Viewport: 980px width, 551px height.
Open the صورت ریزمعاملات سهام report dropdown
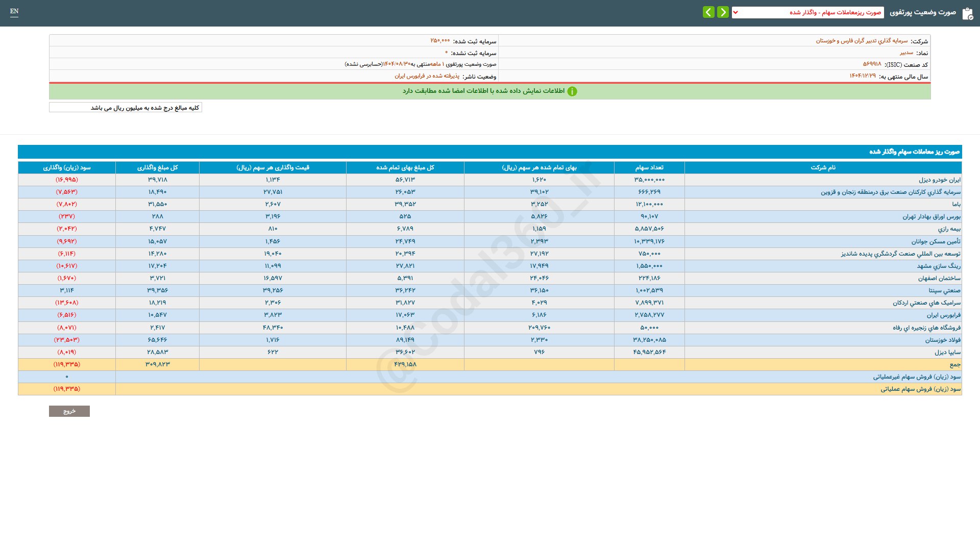808,12
